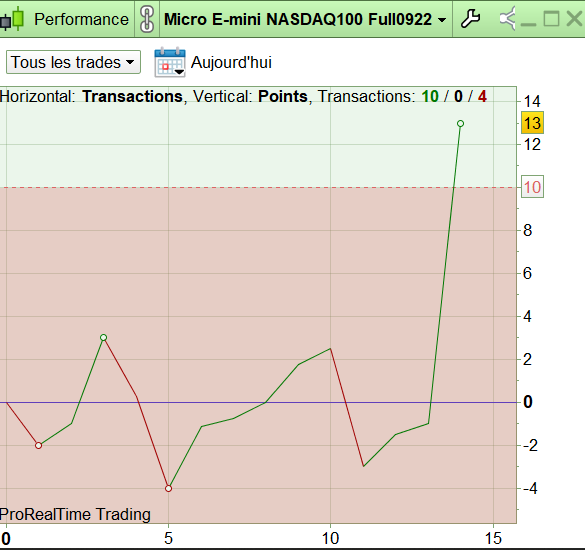Click the candlestick chart icon beside Performance
This screenshot has width=585, height=550.
point(12,19)
